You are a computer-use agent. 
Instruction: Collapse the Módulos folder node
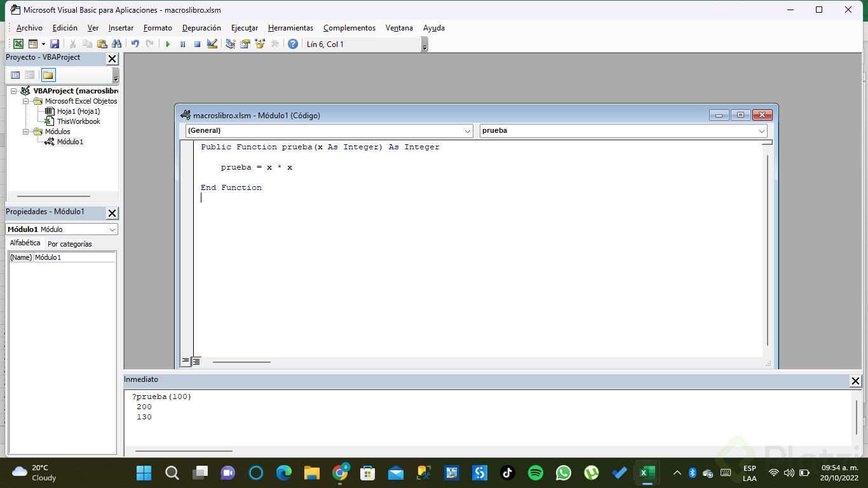click(26, 132)
